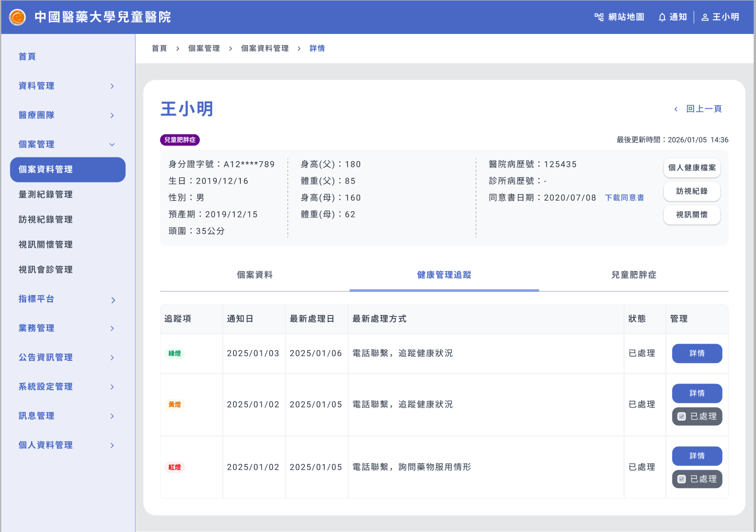Toggle 已處理 checkbox in yellow light row
This screenshot has height=532, width=756.
[682, 416]
